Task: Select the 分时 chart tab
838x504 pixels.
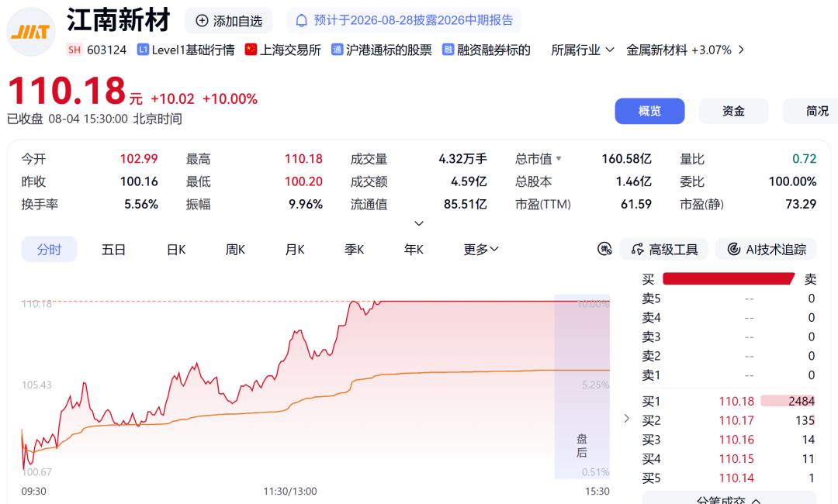Action: (49, 250)
